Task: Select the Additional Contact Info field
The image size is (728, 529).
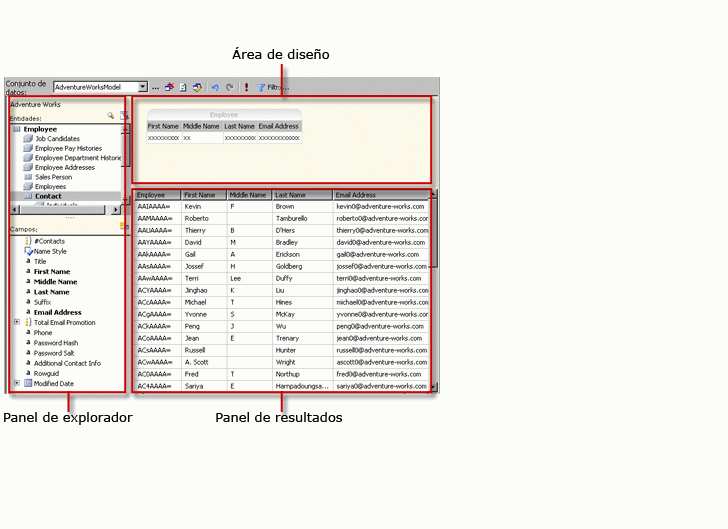Action: pos(67,363)
